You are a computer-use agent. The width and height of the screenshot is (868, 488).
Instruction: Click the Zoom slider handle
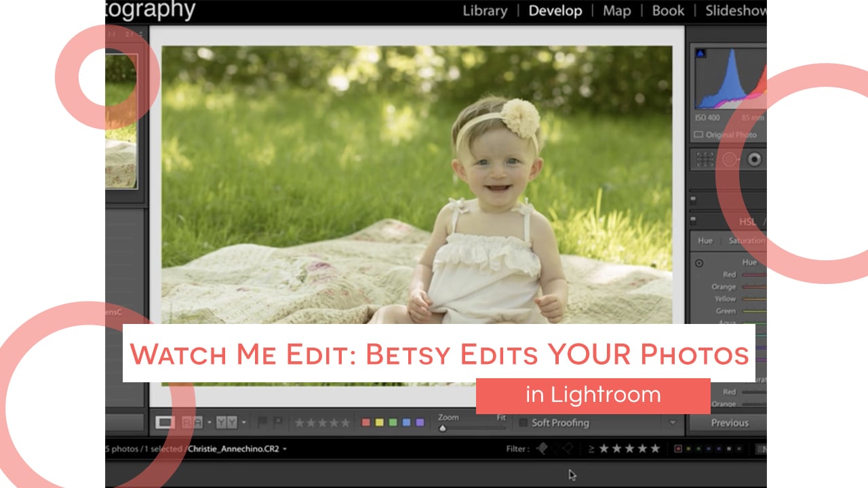pyautogui.click(x=443, y=428)
